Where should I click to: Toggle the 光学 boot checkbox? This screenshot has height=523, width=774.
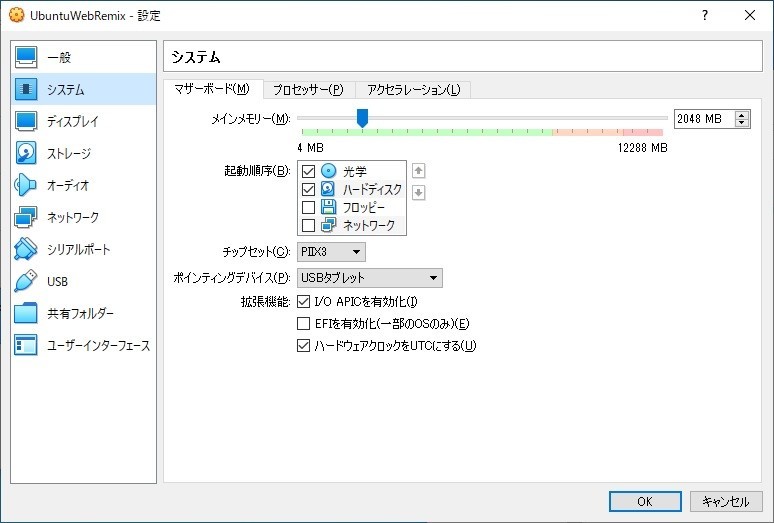click(309, 171)
